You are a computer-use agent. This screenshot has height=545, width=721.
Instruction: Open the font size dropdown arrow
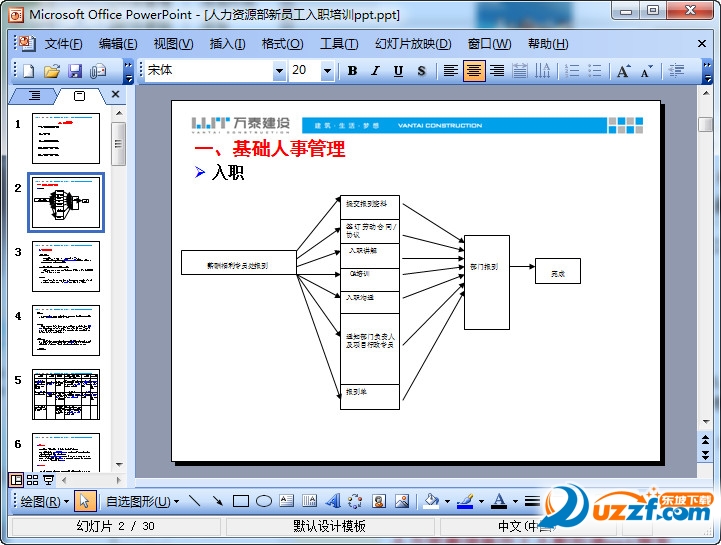(327, 71)
